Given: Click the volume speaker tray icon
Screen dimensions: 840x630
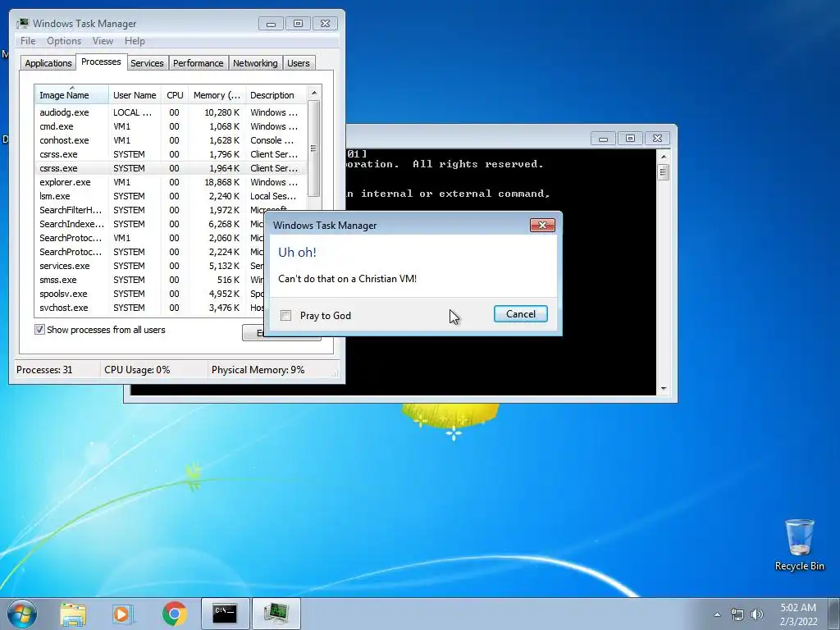Looking at the screenshot, I should pos(757,614).
